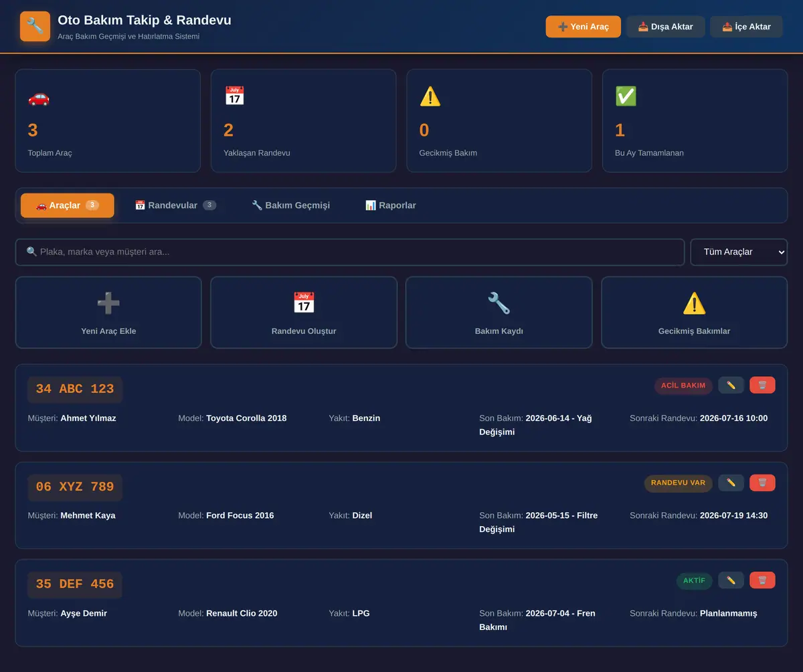Edit vehicle 06 XYZ 789 with pencil icon
This screenshot has height=672, width=803.
(731, 483)
